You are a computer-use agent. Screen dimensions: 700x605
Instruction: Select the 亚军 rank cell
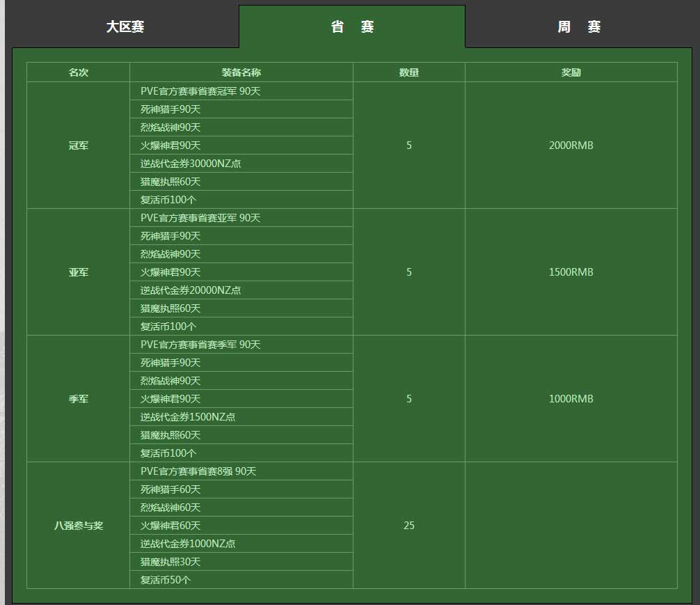[79, 272]
